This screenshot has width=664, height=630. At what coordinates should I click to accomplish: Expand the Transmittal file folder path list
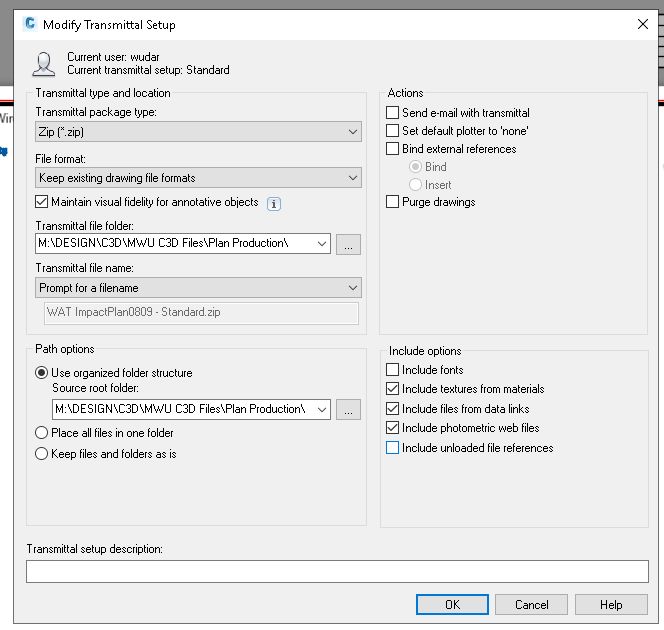(321, 243)
